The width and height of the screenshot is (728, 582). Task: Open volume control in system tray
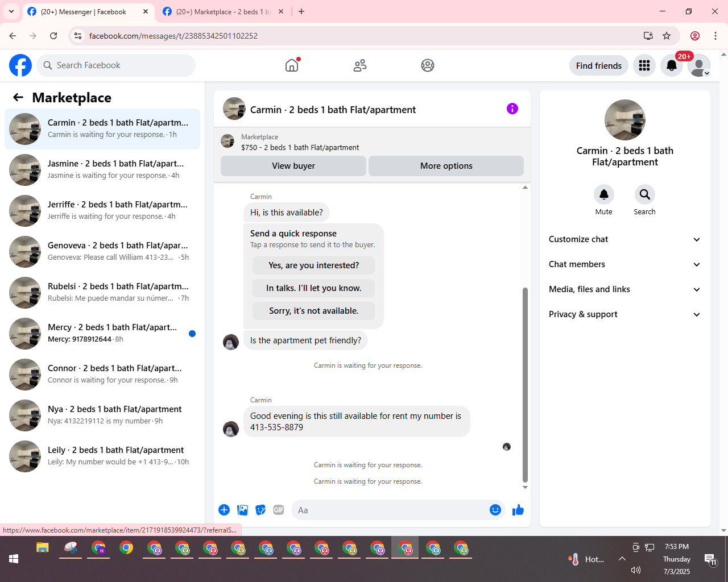point(636,570)
